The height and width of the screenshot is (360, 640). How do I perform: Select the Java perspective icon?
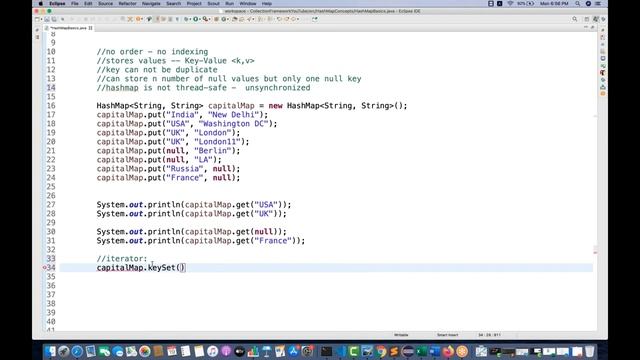click(596, 19)
